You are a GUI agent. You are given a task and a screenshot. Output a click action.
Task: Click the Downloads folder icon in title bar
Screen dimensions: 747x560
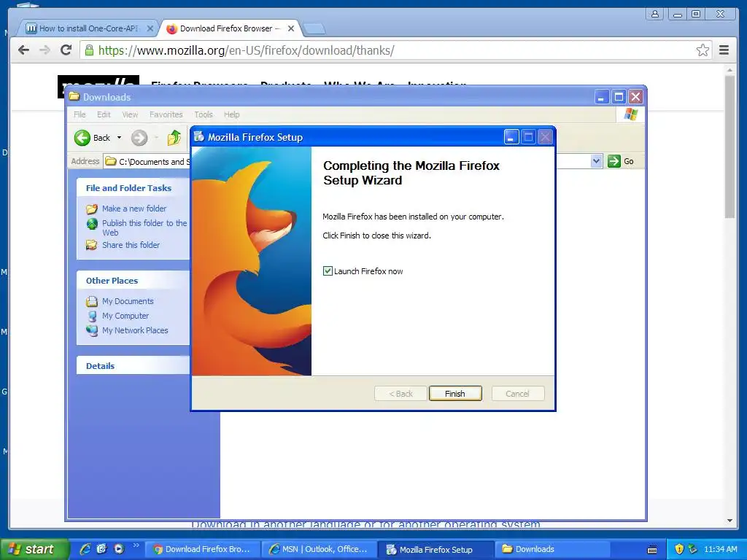click(74, 97)
